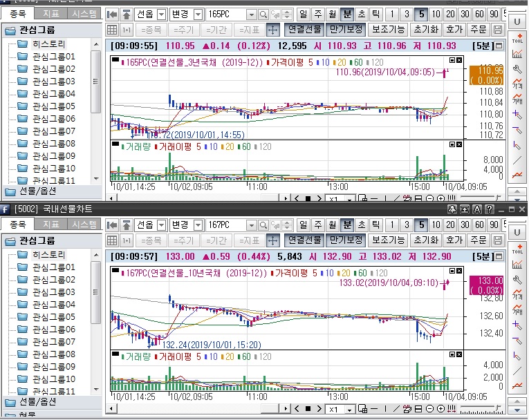529x420 pixels.
Task: Select the 틱 tick period in the 167PC window
Action: [x=376, y=225]
